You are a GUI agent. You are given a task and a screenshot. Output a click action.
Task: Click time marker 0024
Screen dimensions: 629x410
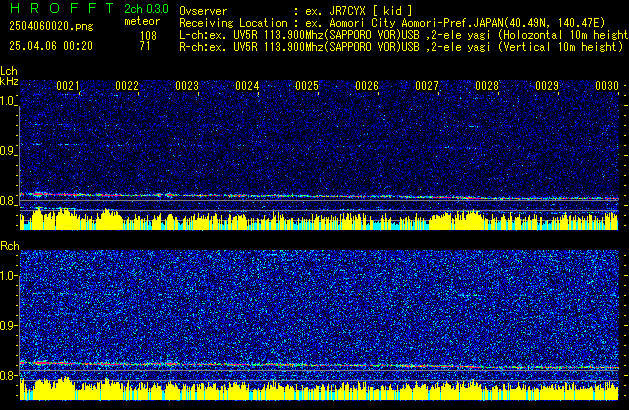(247, 86)
